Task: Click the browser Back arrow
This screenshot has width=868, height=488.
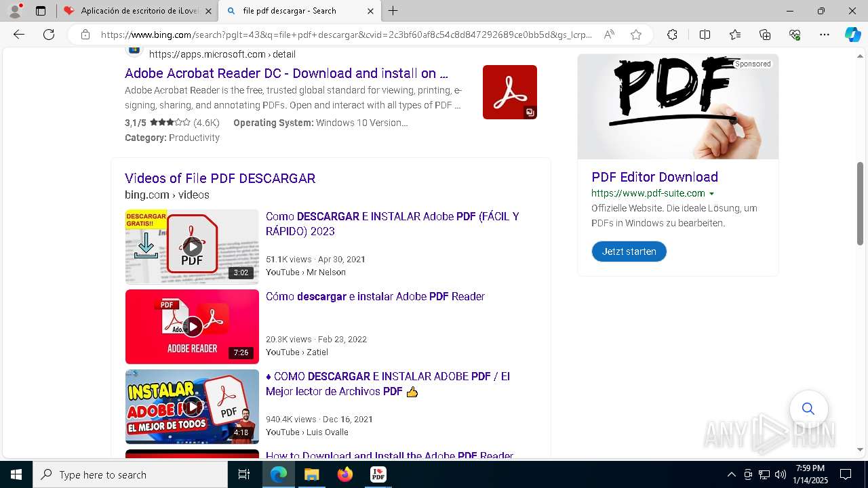Action: [x=19, y=35]
